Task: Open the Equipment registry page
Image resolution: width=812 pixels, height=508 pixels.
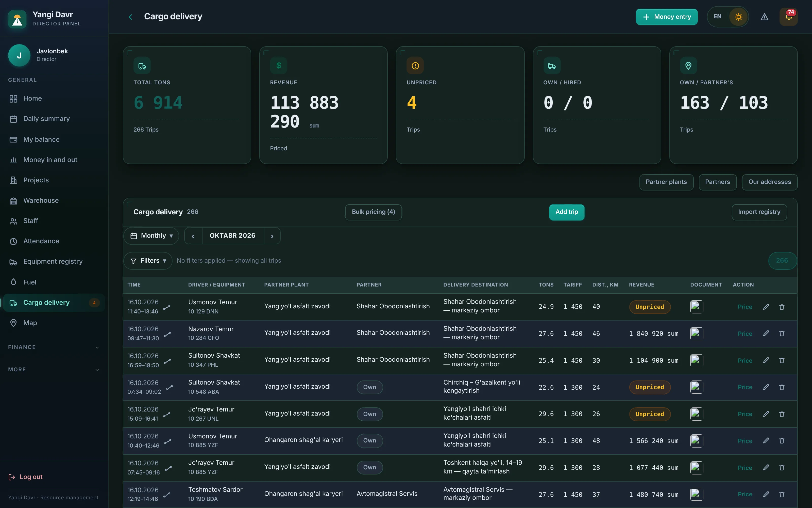Action: pos(54,262)
